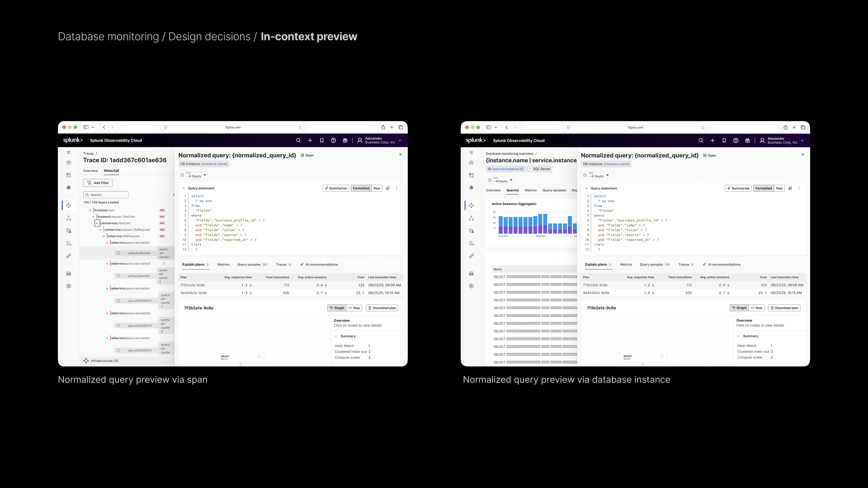
Task: Open Infrastructure (4) panel icon at bottom
Action: pyautogui.click(x=86, y=361)
